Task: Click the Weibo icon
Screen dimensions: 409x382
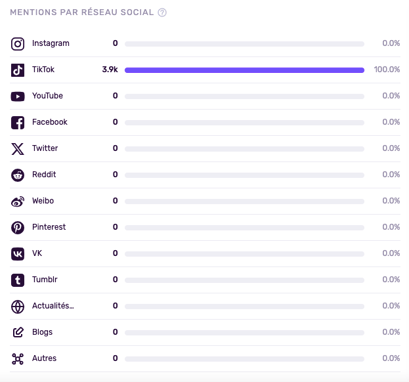Action: pyautogui.click(x=18, y=201)
